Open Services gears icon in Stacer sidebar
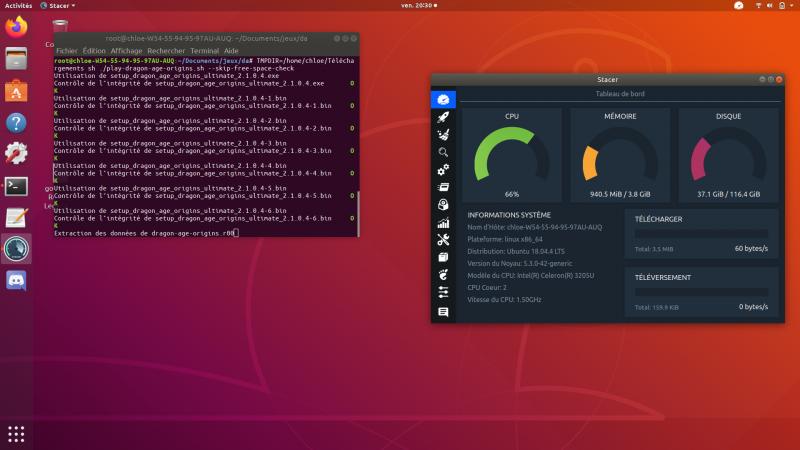Viewport: 800px width, 450px height. 443,169
